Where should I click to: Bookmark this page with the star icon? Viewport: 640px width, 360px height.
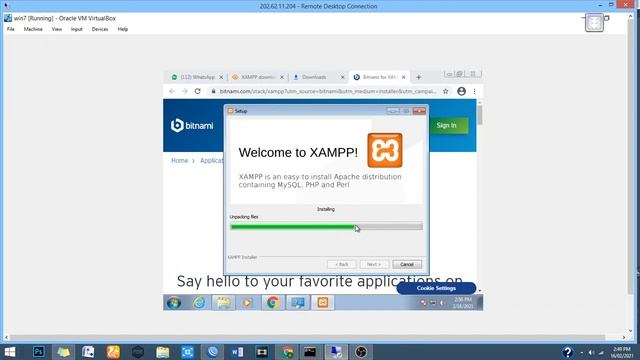click(x=446, y=91)
